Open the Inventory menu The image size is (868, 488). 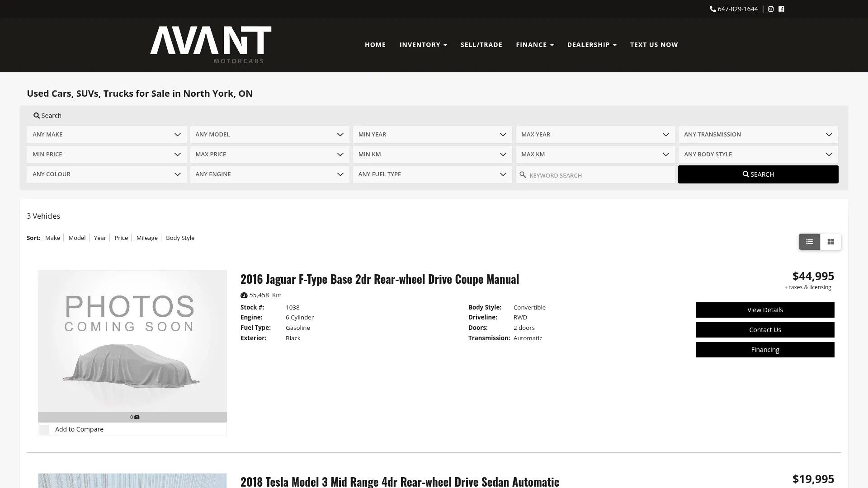[x=423, y=45]
